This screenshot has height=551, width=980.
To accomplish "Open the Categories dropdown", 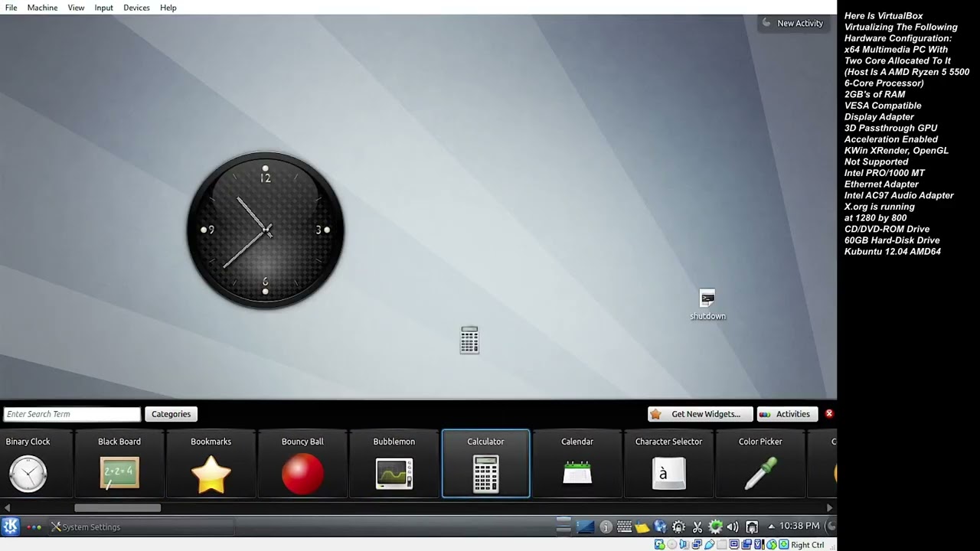I will [171, 414].
